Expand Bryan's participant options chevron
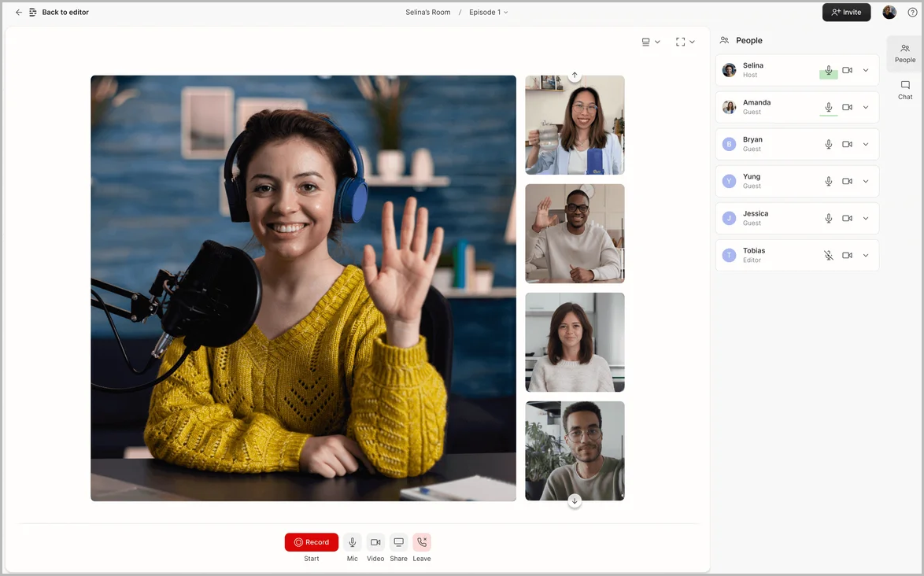The height and width of the screenshot is (576, 924). (865, 144)
